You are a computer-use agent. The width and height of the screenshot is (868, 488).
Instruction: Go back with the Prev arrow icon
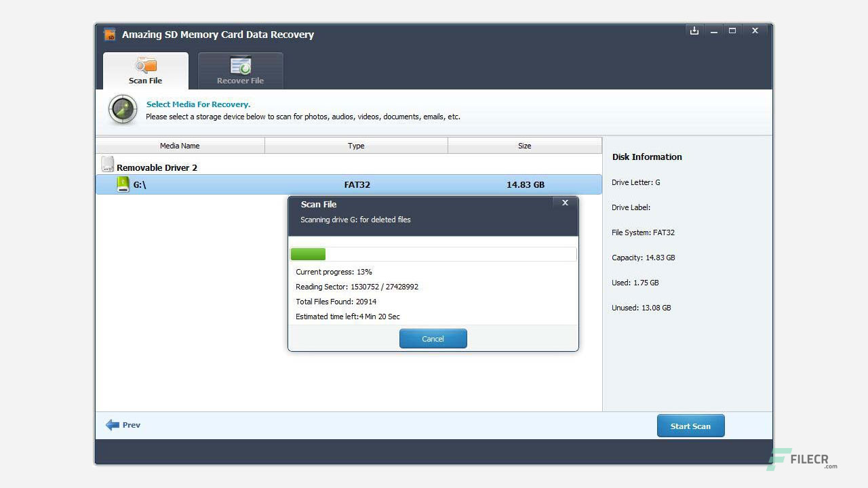coord(113,425)
